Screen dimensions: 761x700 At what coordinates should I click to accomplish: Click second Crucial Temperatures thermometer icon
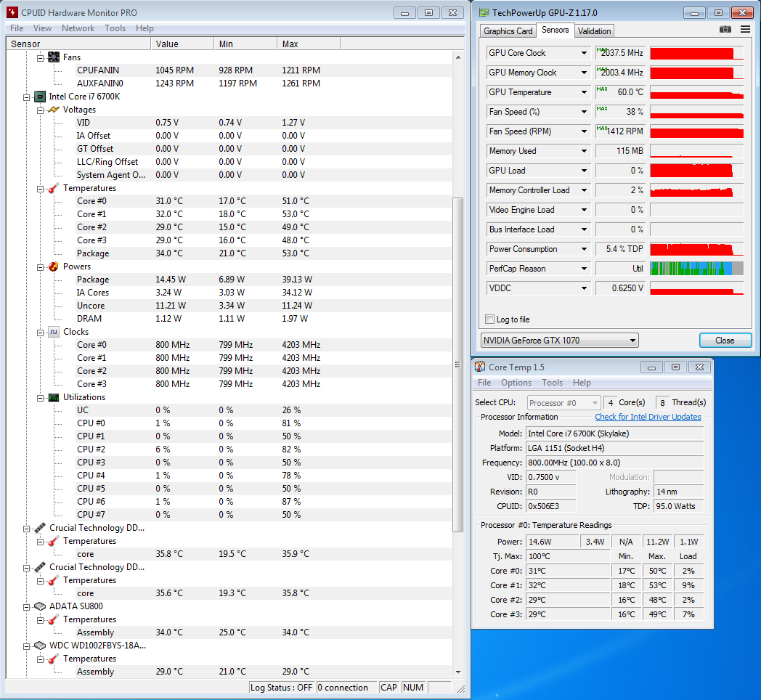(x=54, y=581)
